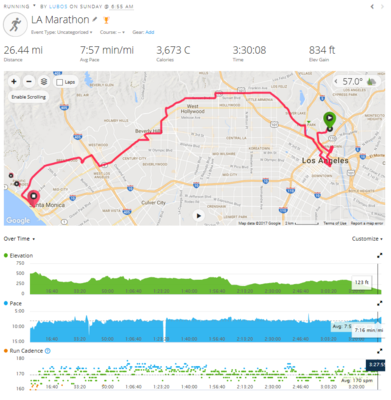Go to previous activity arrow

point(372,6)
